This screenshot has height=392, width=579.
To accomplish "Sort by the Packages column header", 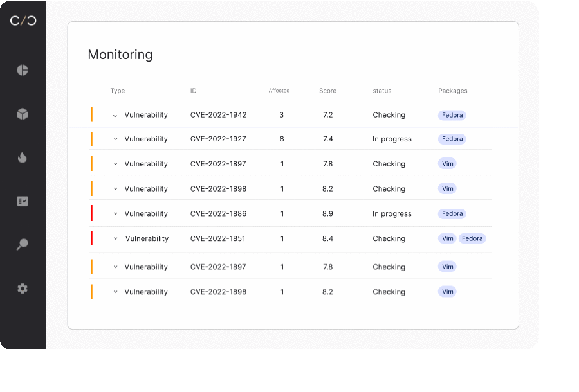I will (x=453, y=91).
